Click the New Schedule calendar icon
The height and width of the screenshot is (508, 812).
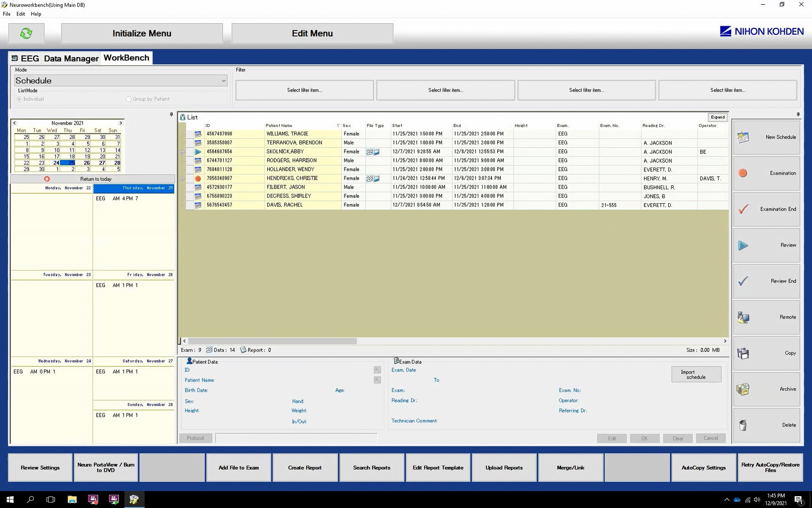pos(743,137)
